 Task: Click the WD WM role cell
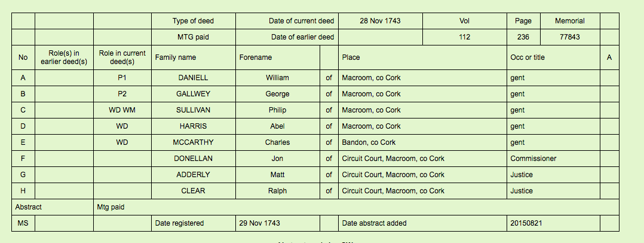122,110
